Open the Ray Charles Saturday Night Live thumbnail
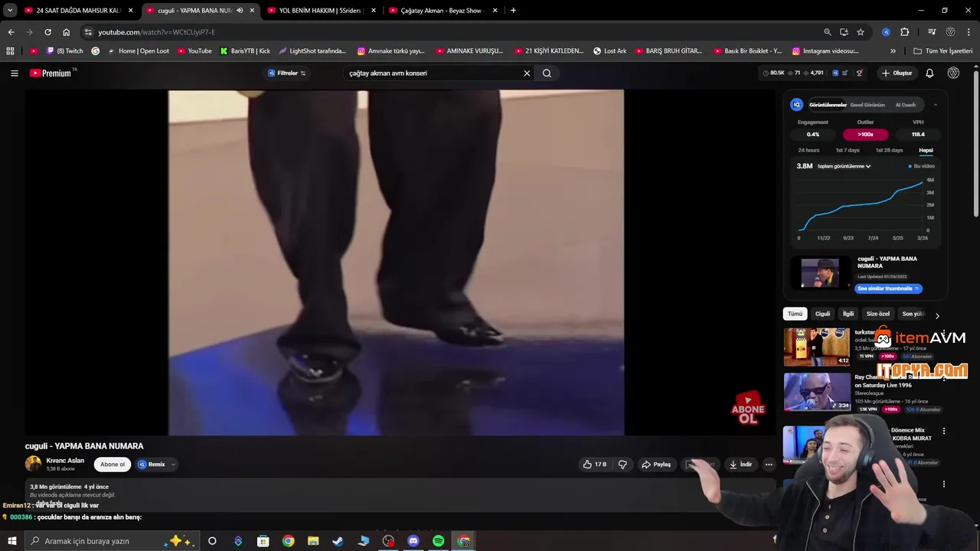The width and height of the screenshot is (980, 551). coord(817,392)
